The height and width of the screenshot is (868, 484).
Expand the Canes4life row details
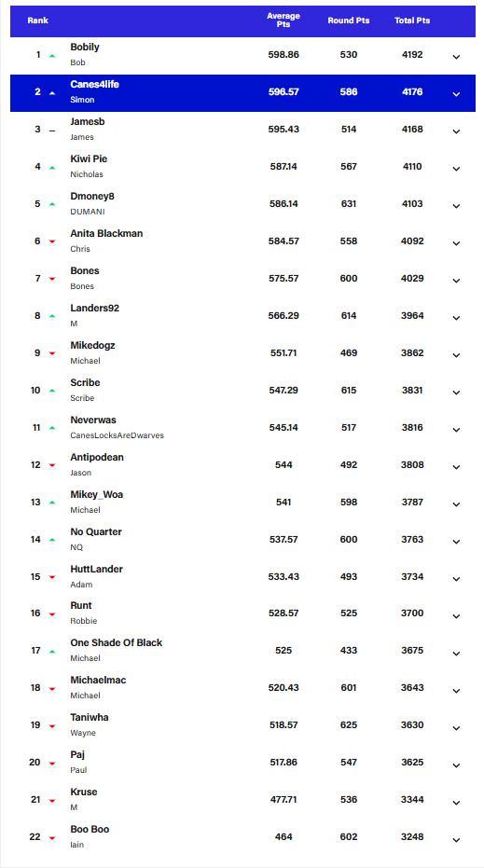[x=456, y=94]
